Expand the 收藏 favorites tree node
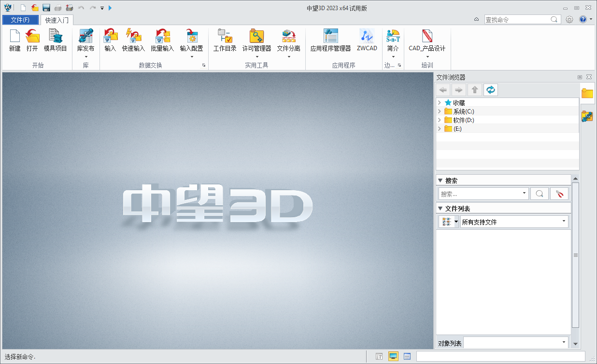 pyautogui.click(x=439, y=102)
